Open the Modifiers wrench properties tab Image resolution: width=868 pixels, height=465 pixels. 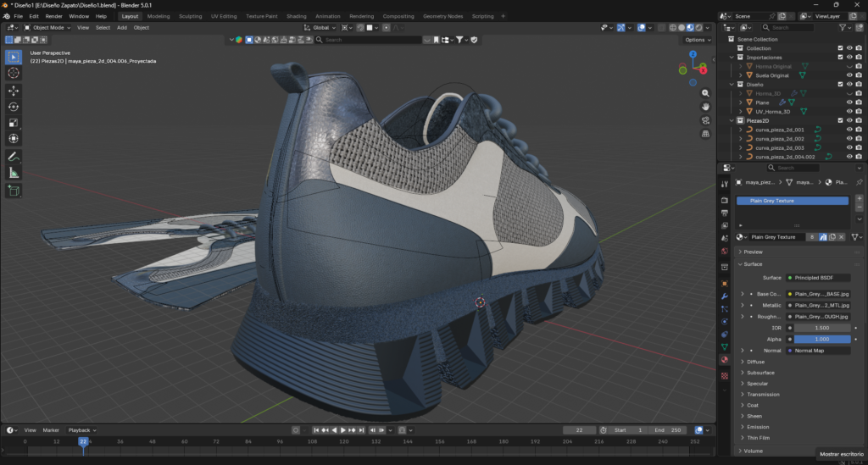click(724, 296)
